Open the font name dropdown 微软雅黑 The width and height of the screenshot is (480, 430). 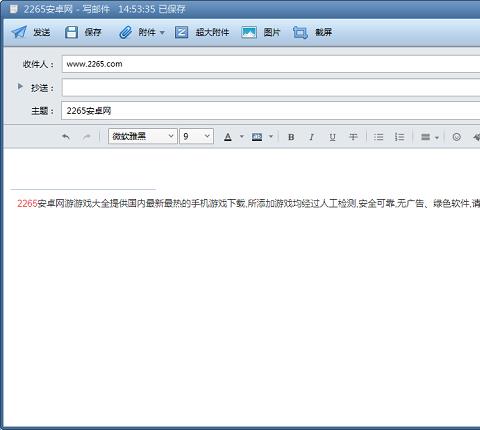pos(143,136)
